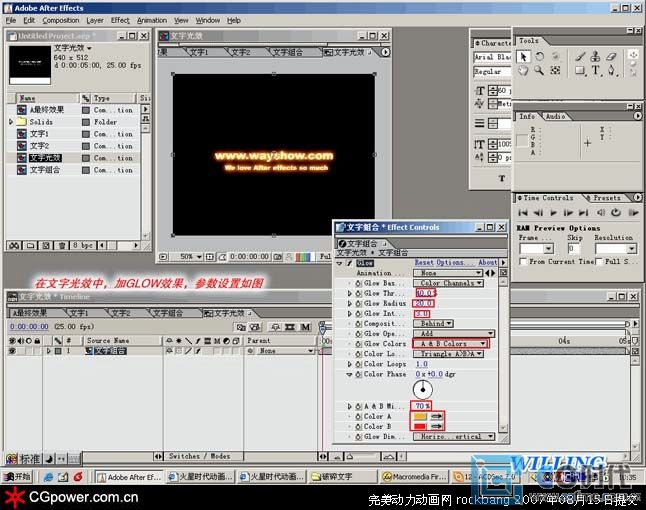Select the Rectangular Mask tool
The width and height of the screenshot is (646, 510).
[580, 70]
